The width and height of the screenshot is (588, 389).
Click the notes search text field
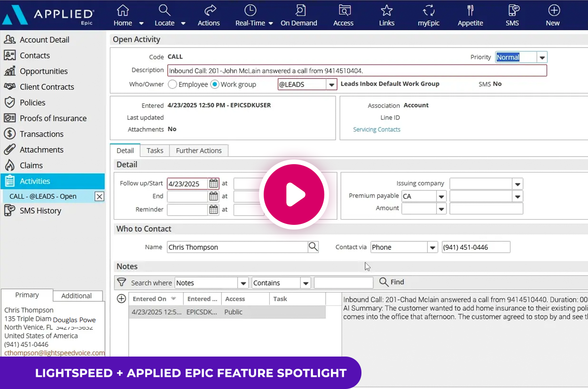pyautogui.click(x=343, y=283)
